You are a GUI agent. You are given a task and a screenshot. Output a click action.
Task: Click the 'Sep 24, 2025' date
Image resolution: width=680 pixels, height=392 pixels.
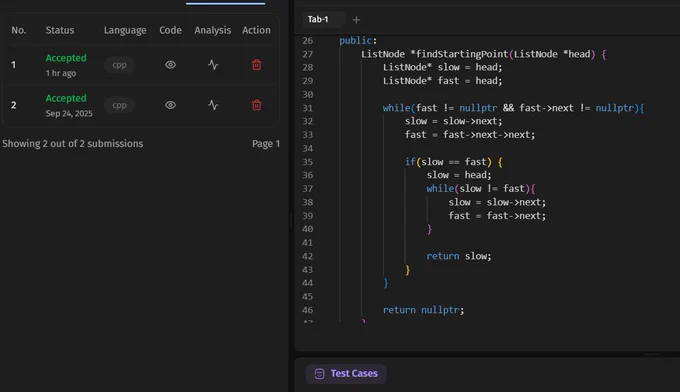[x=69, y=114]
